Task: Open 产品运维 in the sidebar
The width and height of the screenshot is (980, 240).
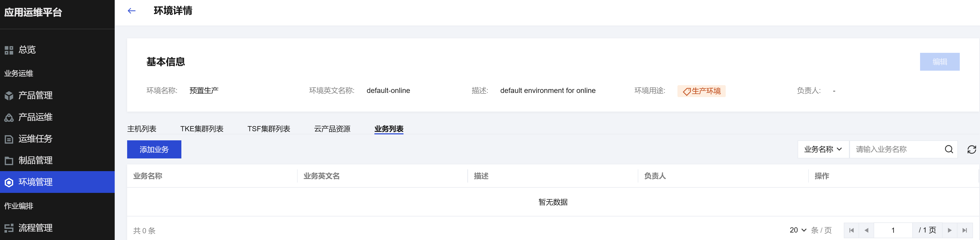Action: 35,117
